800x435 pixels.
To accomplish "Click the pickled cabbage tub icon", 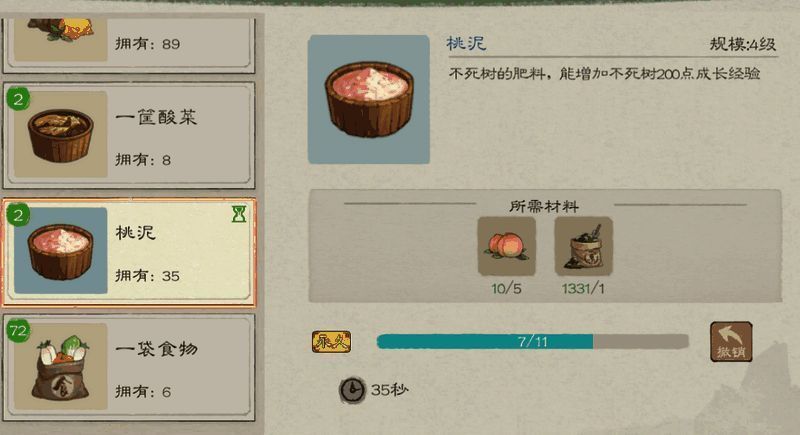I will (x=61, y=135).
